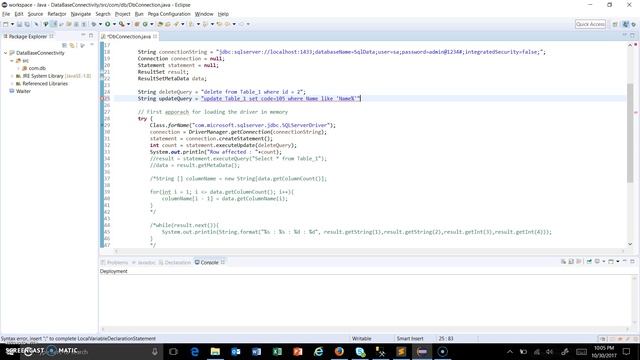
Task: Select the Java perspective icon
Action: point(626,24)
